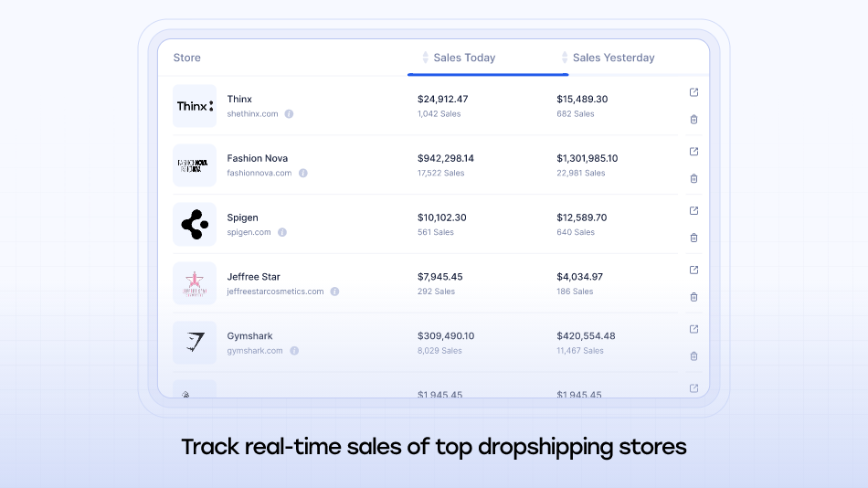Open Fashion Nova external link icon
The width and height of the screenshot is (868, 488).
(x=693, y=151)
